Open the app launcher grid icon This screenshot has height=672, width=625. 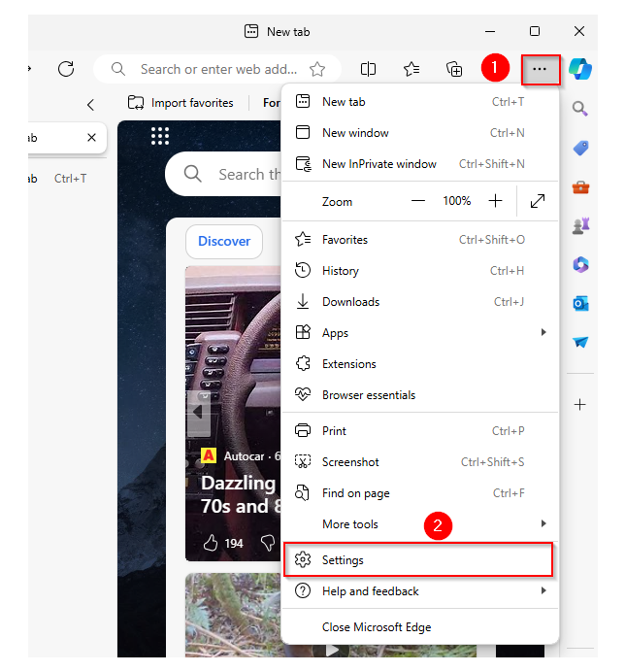160,136
